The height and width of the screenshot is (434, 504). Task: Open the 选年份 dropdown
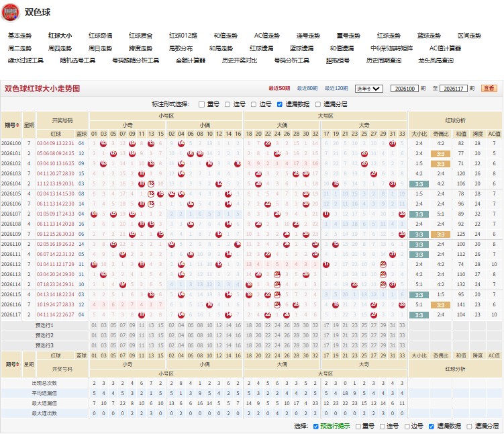pos(369,89)
